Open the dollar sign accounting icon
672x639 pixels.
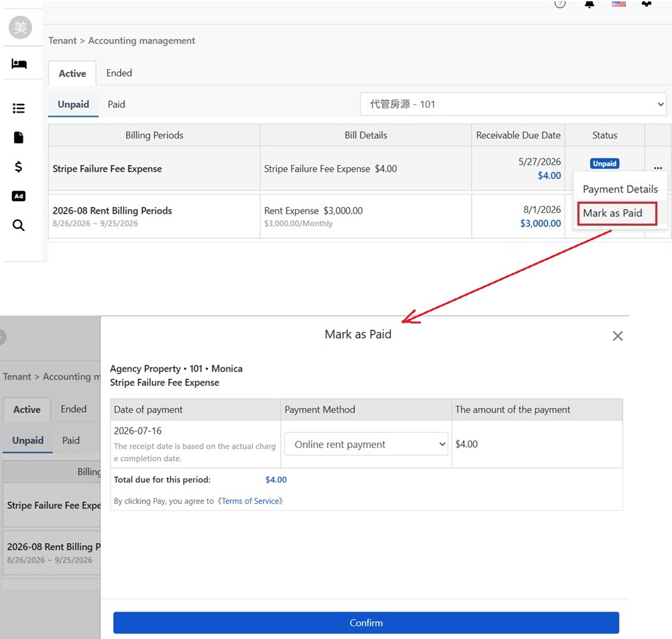[19, 166]
